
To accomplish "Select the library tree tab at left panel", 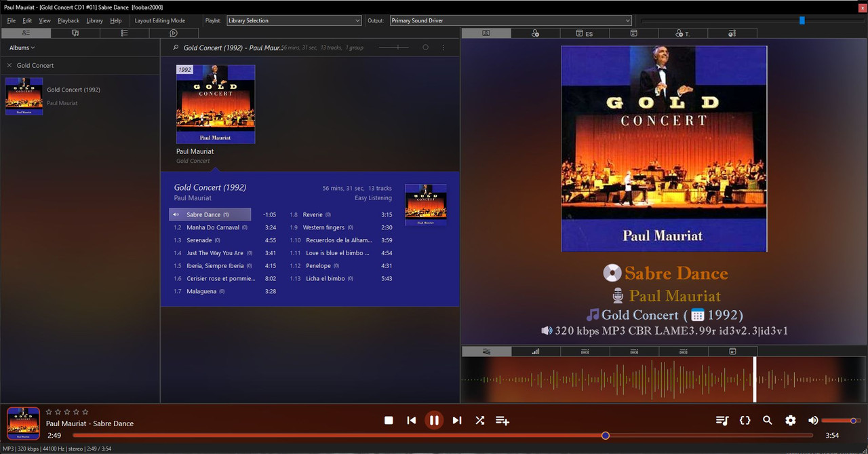I will click(x=26, y=33).
